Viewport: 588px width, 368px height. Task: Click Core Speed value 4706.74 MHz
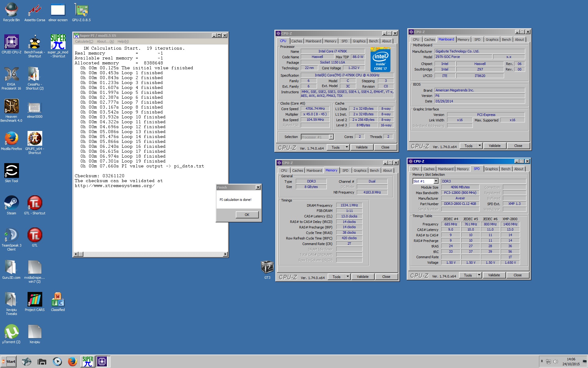coord(315,109)
